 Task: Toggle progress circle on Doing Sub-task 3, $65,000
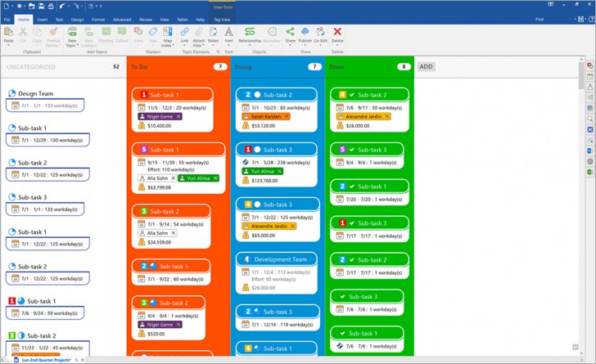coord(257,204)
